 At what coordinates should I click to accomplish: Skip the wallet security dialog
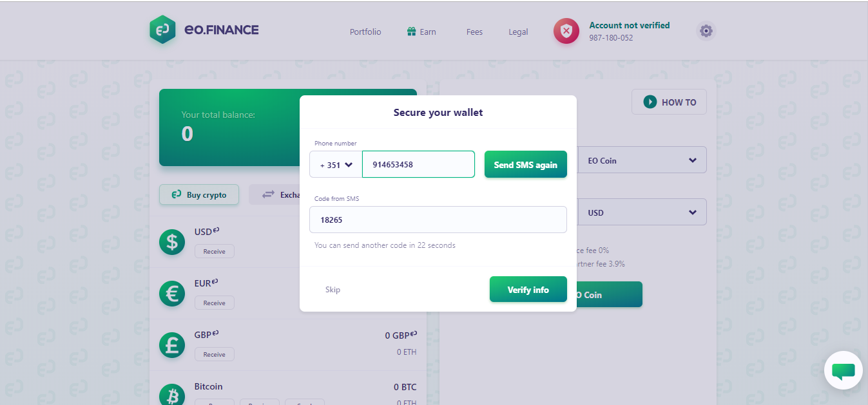333,290
